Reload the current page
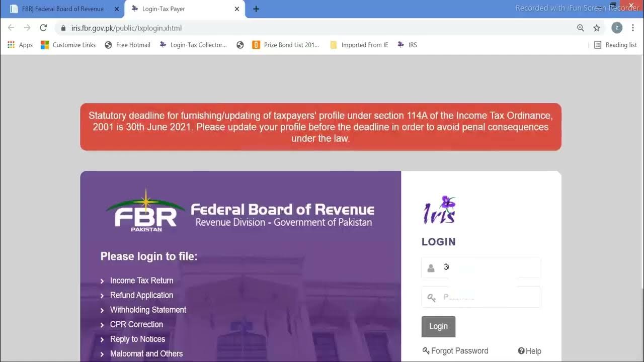This screenshot has width=644, height=362. click(43, 28)
